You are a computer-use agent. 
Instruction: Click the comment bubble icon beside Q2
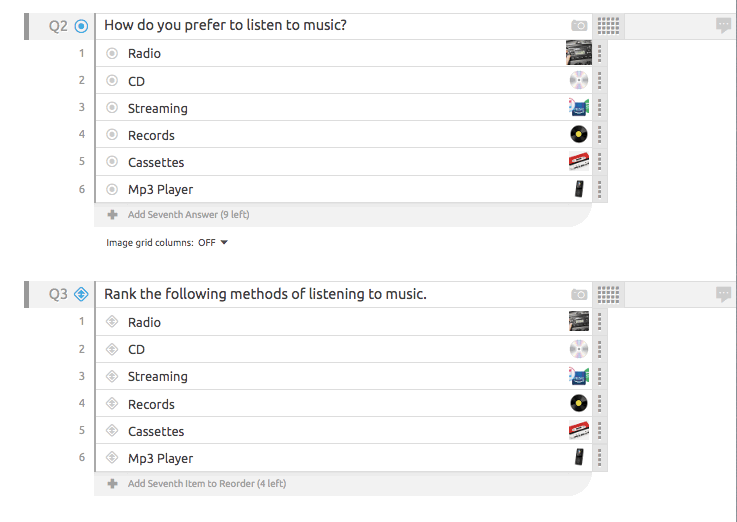pyautogui.click(x=723, y=25)
